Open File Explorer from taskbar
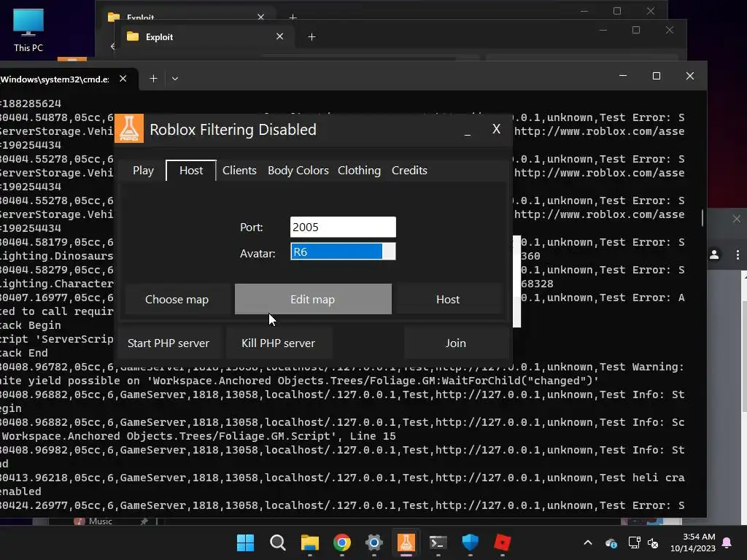Viewport: 747px width, 560px height. 309,542
